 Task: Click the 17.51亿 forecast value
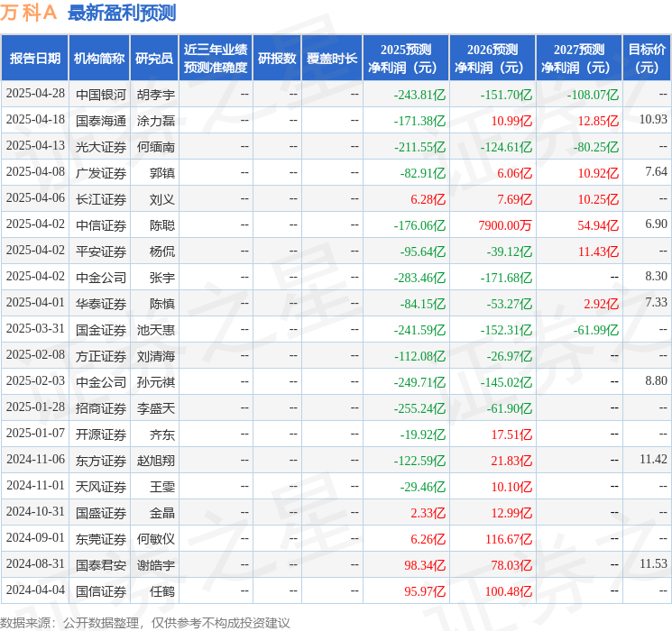click(511, 434)
